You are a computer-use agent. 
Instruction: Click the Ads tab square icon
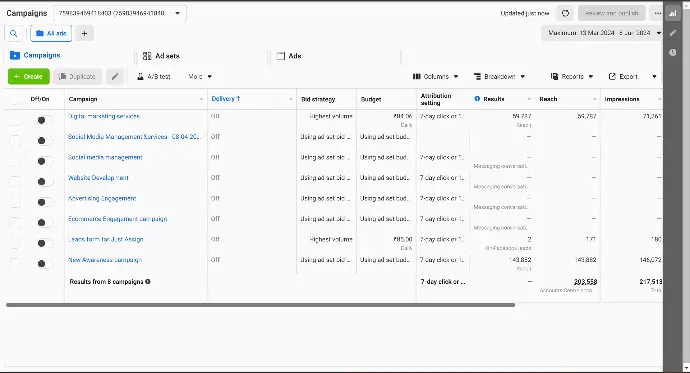(x=280, y=56)
